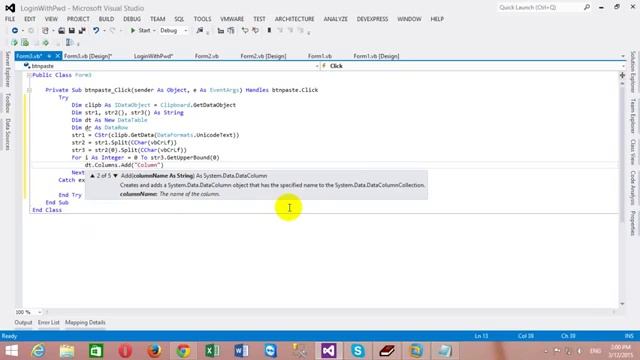Collapse the btnpaste_Click Sub outline

(29, 90)
